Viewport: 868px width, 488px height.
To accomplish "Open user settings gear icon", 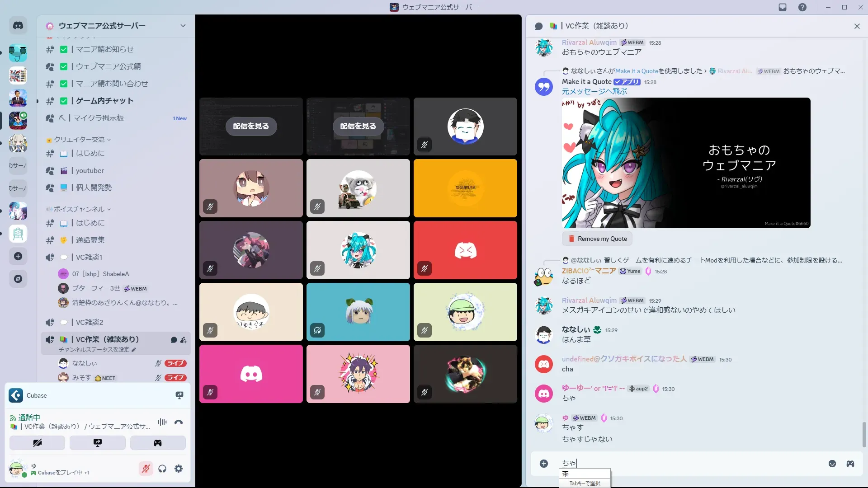I will 179,469.
